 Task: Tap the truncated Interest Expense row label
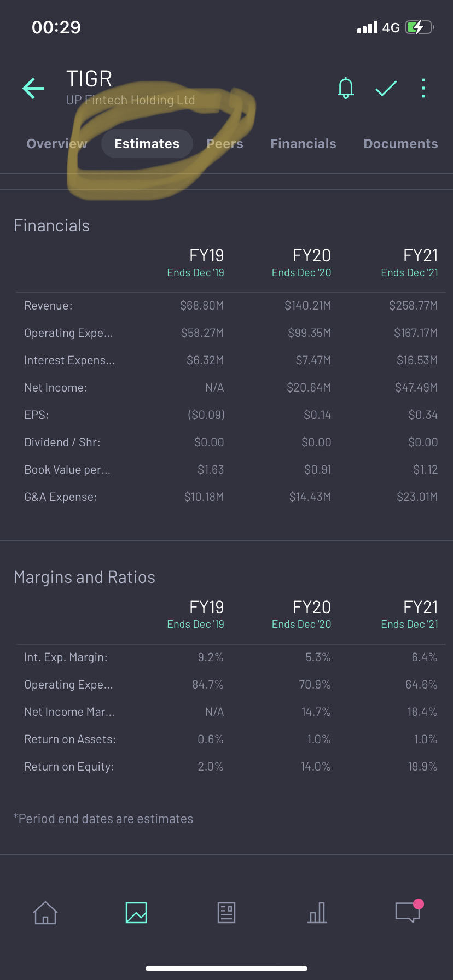pyautogui.click(x=69, y=360)
